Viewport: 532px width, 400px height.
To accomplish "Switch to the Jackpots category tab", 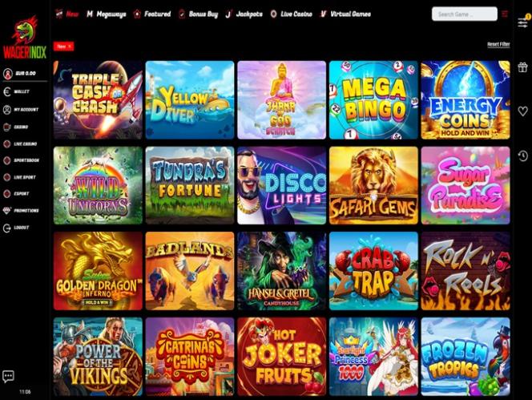I will tap(244, 14).
